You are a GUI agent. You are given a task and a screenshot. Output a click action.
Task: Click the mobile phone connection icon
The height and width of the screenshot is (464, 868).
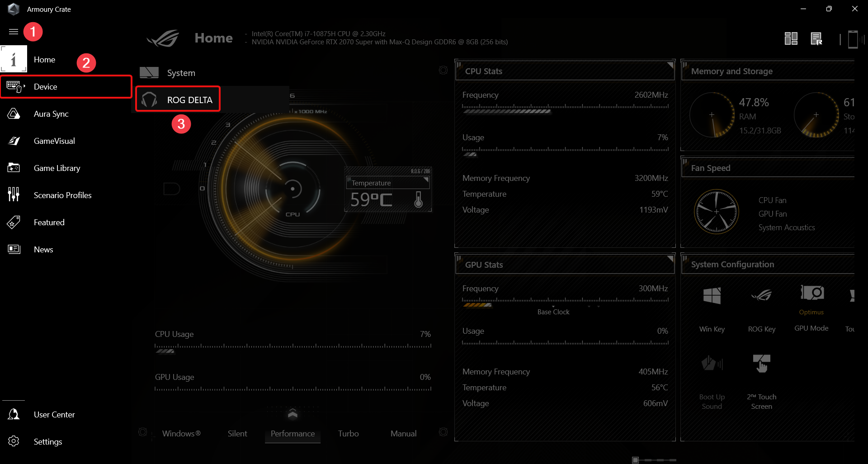(x=853, y=39)
